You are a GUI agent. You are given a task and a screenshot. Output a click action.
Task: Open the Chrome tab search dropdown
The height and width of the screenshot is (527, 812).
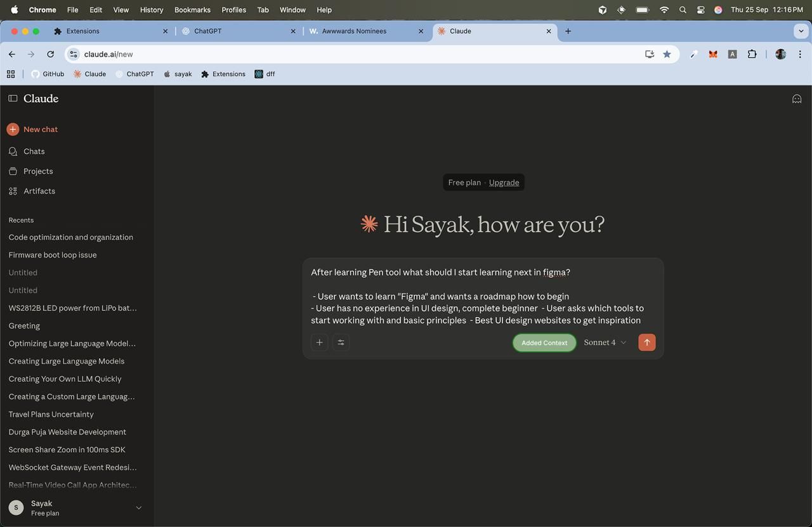coord(801,31)
